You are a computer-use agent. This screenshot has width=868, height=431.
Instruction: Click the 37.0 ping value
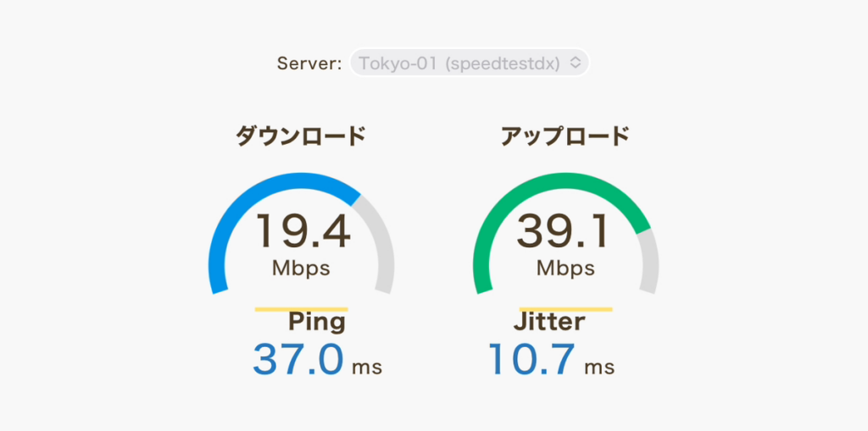coord(298,360)
